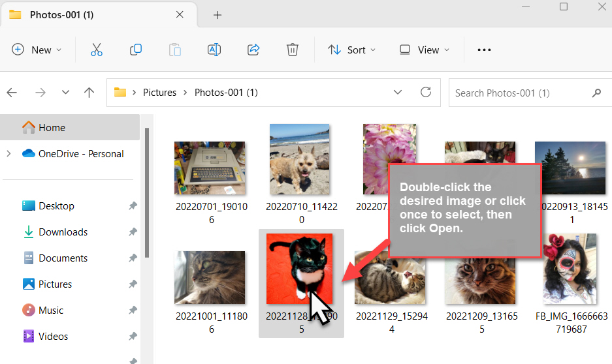This screenshot has height=364, width=612.
Task: Click the Rename icon in toolbar
Action: [x=214, y=50]
